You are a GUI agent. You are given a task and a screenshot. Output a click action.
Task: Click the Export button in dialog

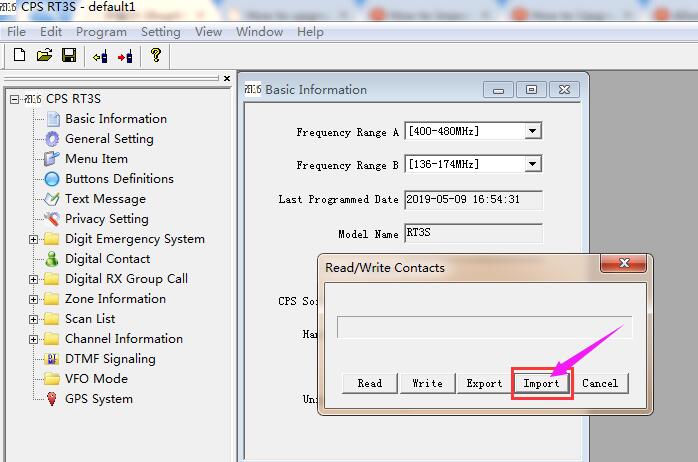click(484, 383)
